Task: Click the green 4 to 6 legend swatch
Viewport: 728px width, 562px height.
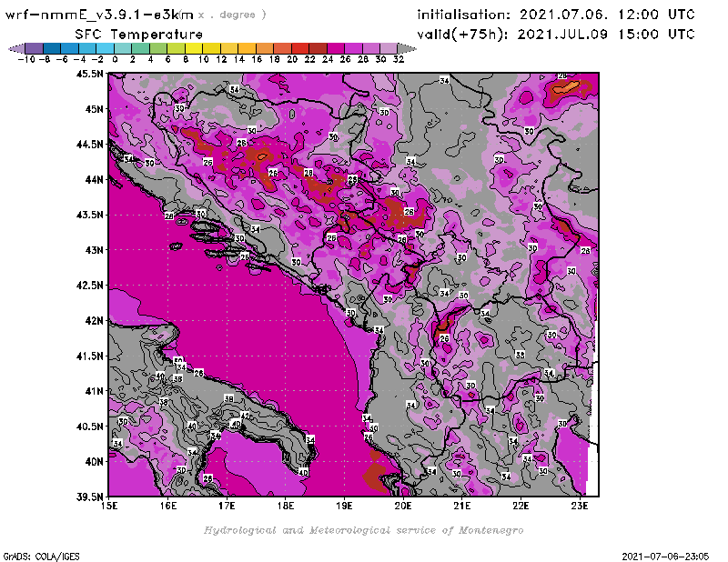Action: (x=158, y=49)
